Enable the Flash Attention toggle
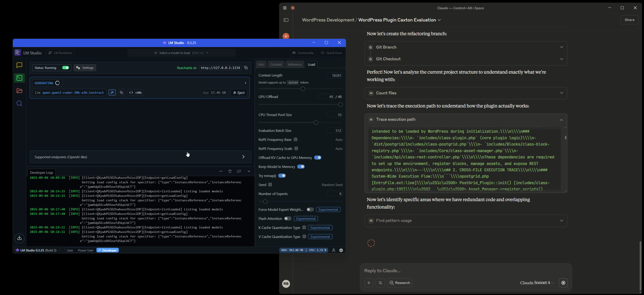This screenshot has height=295, width=644. [288, 219]
